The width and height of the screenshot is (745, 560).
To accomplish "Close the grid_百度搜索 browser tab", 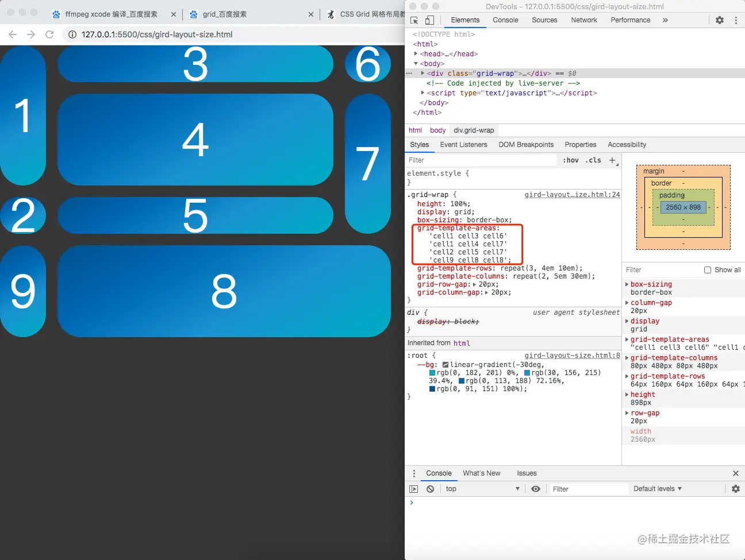I will tap(311, 14).
